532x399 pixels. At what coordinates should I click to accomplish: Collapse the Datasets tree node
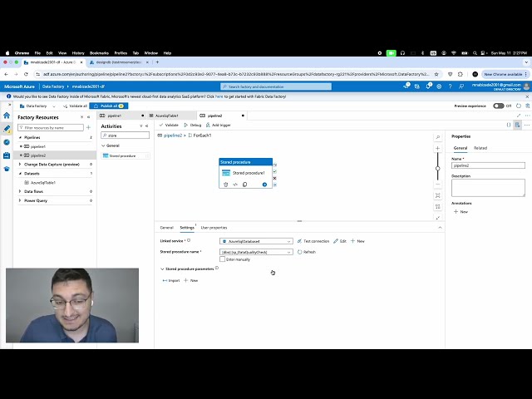[20, 174]
